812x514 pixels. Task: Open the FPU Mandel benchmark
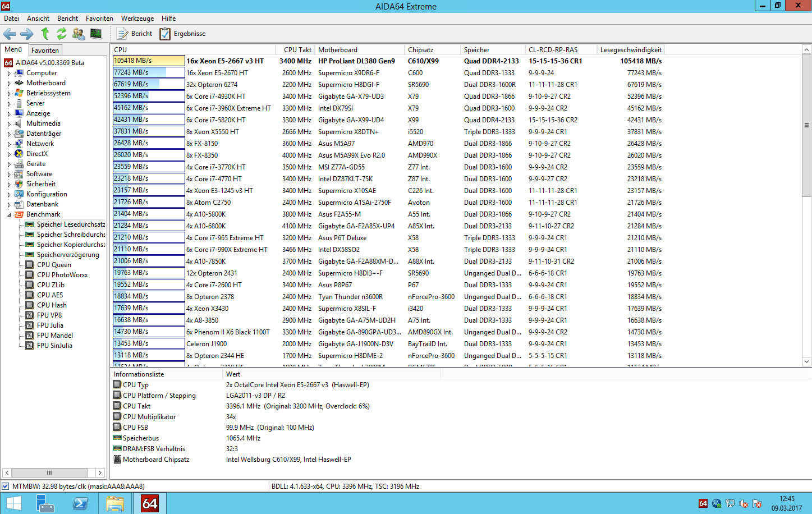click(x=55, y=336)
